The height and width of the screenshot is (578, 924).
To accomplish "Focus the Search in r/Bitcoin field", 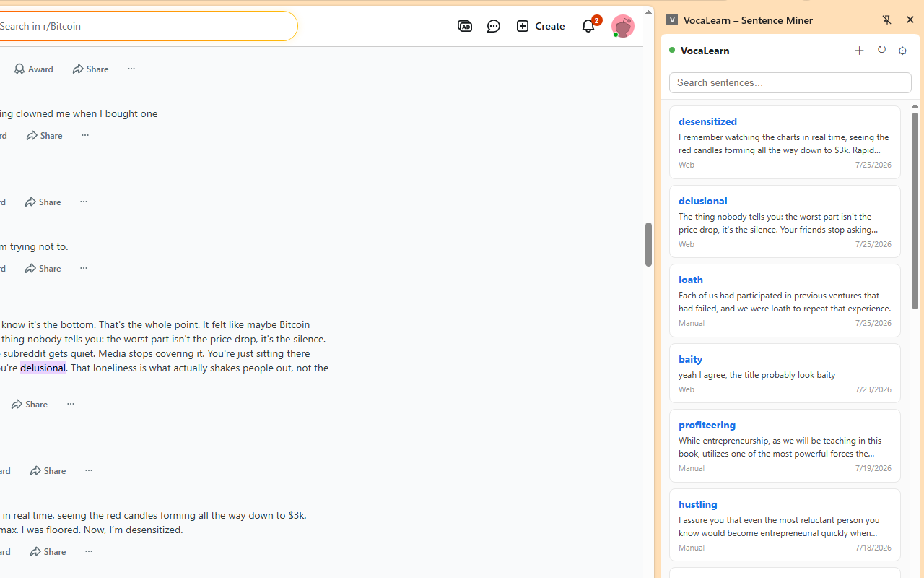I will [x=144, y=26].
